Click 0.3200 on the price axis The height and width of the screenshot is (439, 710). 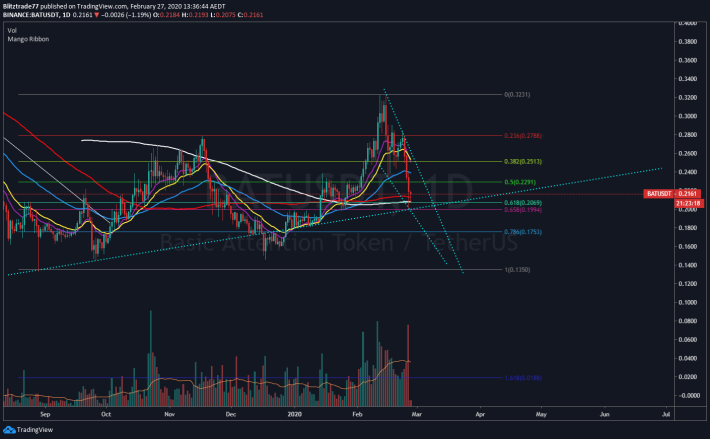click(x=687, y=97)
